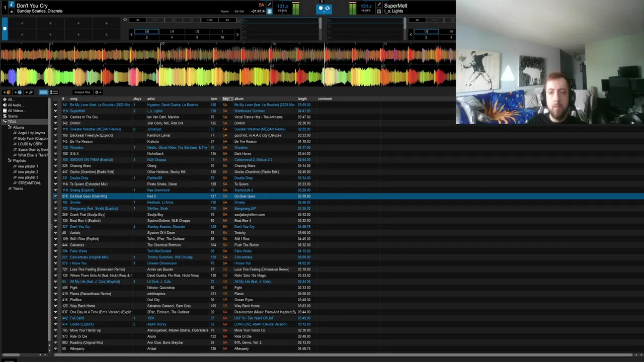Collapse the Playlists folder under TIDAL
Screen dimensions: 644x362
tap(10, 160)
